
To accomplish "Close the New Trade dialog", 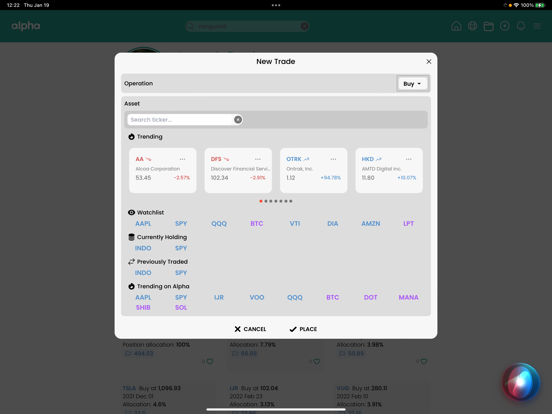I will coord(428,62).
